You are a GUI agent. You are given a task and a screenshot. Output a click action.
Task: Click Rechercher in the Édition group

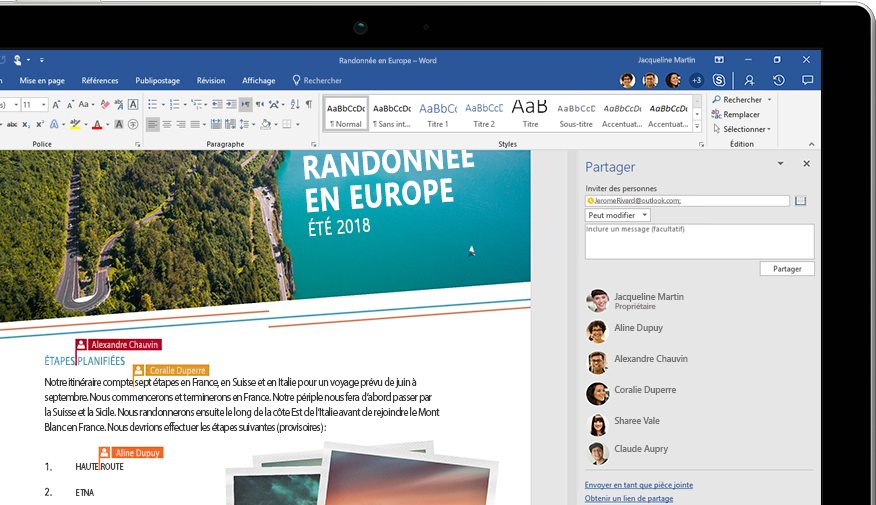[x=737, y=99]
